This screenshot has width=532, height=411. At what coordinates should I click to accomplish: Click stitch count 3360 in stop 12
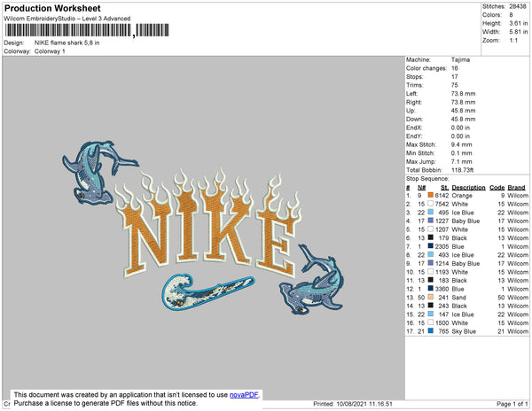[x=442, y=289]
